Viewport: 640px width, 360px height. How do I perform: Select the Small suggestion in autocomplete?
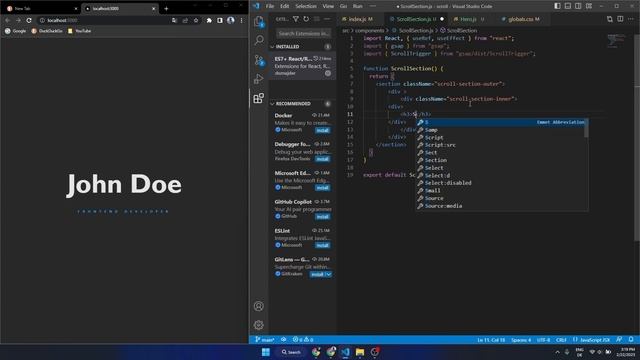coord(501,191)
